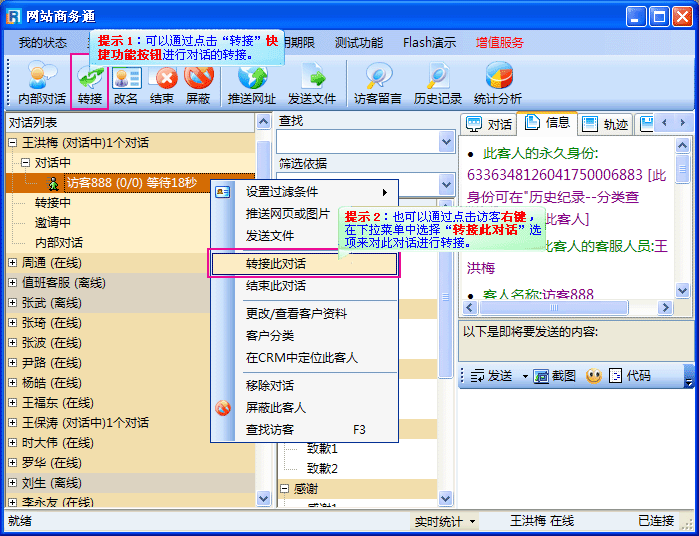Viewport: 699px width, 536px height.
Task: Collapse the 王洪梅 tree node
Action: click(13, 143)
